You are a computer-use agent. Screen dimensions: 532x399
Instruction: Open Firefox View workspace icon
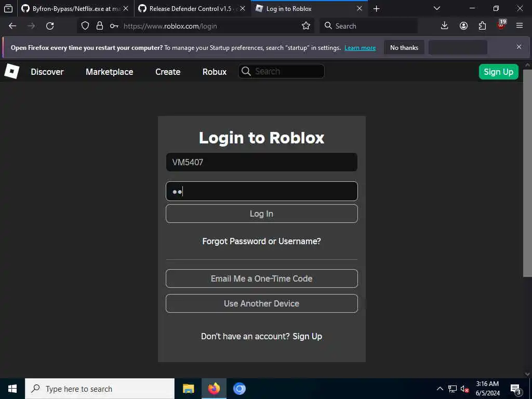coord(8,8)
